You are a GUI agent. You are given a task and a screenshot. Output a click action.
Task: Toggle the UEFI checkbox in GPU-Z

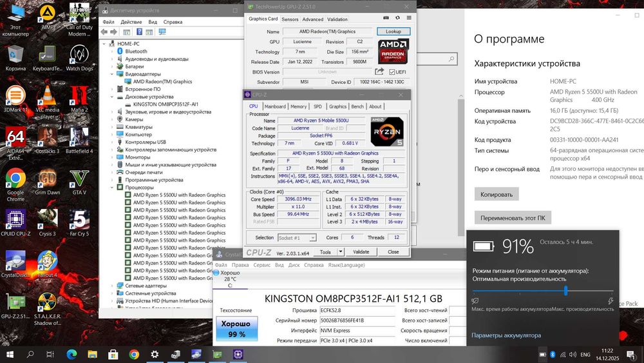click(x=392, y=72)
